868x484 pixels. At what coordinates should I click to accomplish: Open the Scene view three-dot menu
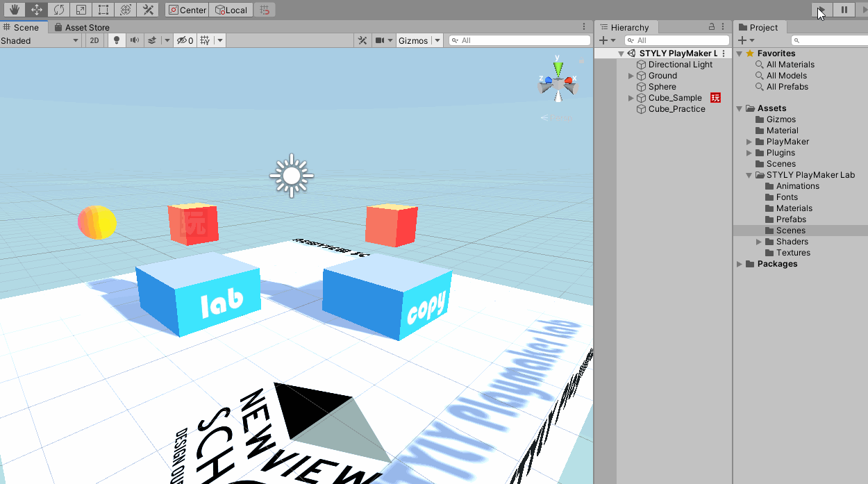pyautogui.click(x=584, y=26)
